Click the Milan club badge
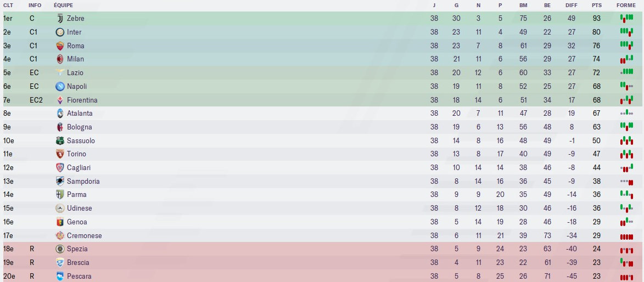The height and width of the screenshot is (282, 644). tap(60, 59)
